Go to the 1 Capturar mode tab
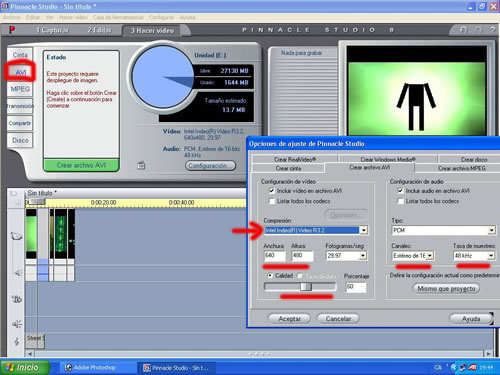 pos(52,30)
